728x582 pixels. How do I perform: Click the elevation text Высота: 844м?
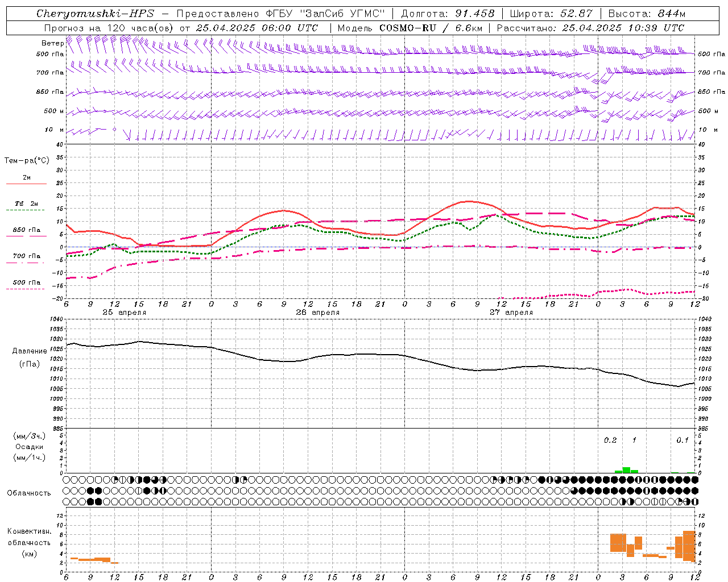point(647,14)
